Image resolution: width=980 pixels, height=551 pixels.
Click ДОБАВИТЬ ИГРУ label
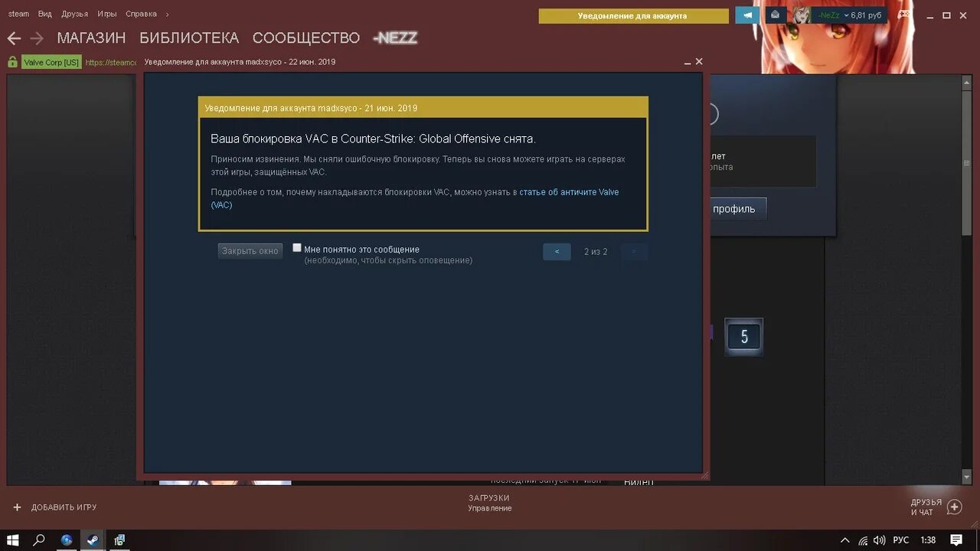(64, 507)
